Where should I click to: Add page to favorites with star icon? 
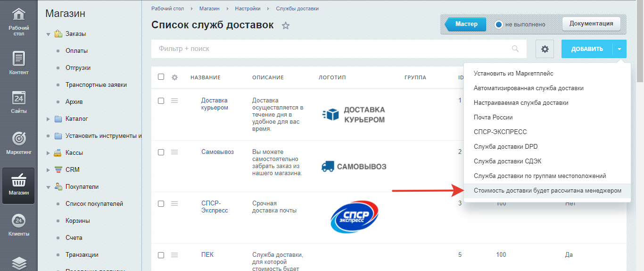[x=285, y=25]
